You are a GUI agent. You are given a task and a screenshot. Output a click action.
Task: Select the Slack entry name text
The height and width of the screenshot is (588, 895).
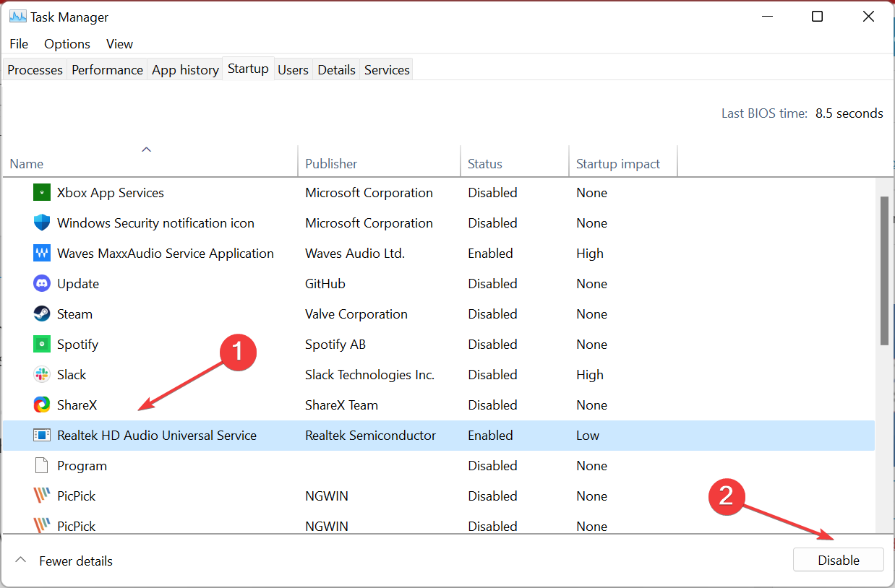72,375
